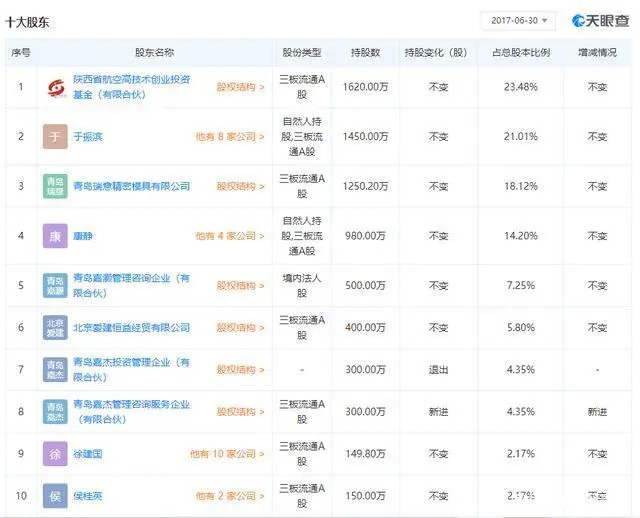Open 青岛瑞意精密模具有限公司 company link
The image size is (640, 518).
(x=131, y=187)
